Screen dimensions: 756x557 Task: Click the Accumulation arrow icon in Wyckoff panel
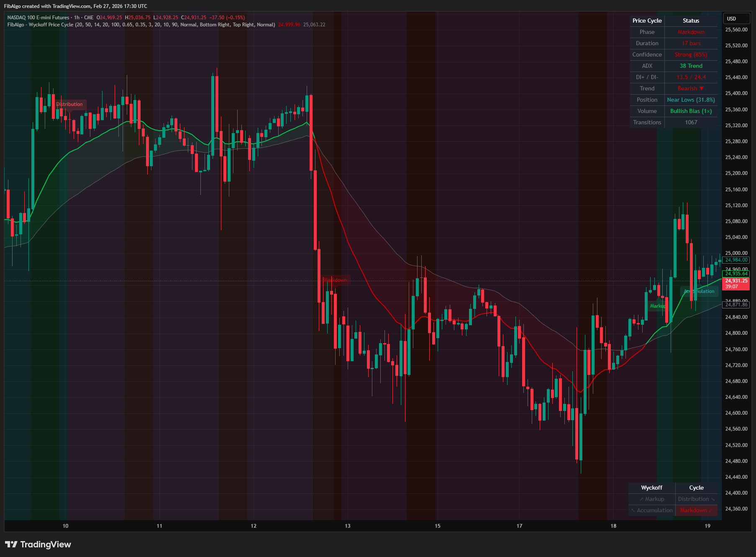(633, 510)
